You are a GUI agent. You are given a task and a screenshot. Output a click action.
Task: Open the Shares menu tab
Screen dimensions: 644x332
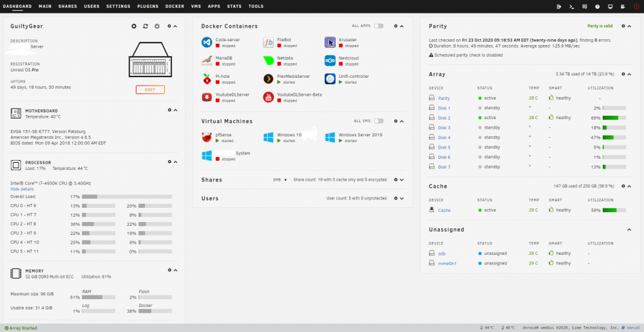[x=68, y=6]
